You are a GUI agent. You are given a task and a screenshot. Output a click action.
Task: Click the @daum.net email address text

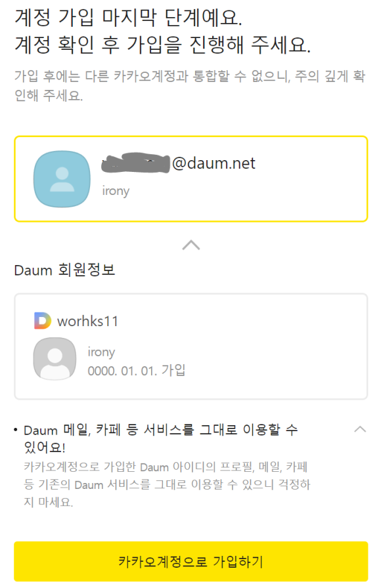(x=213, y=163)
